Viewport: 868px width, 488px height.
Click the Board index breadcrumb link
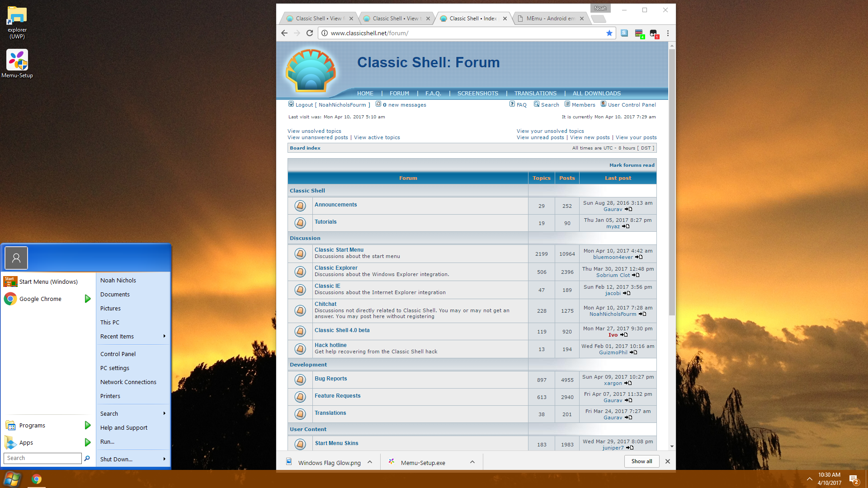(x=306, y=148)
